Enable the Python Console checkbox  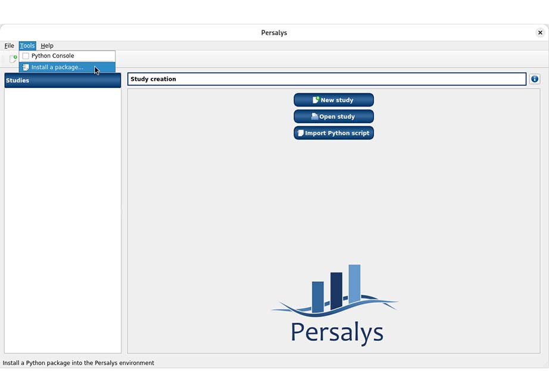tap(26, 56)
